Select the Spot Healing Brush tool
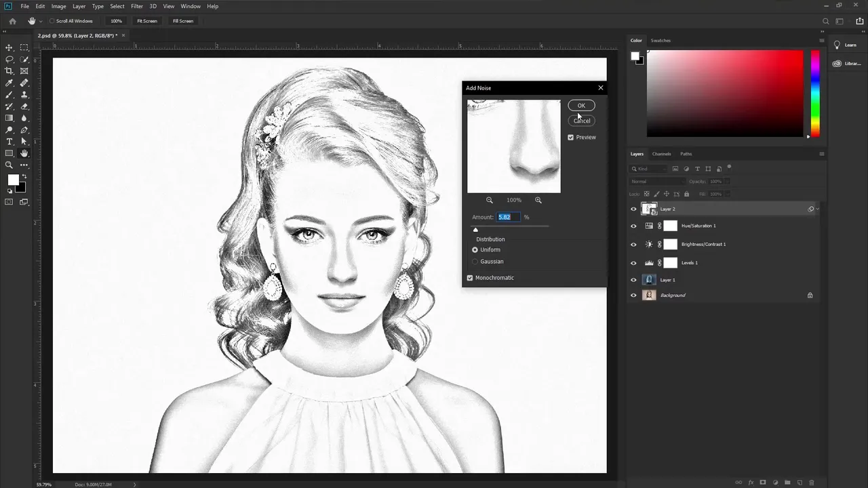The height and width of the screenshot is (488, 868). tap(24, 83)
